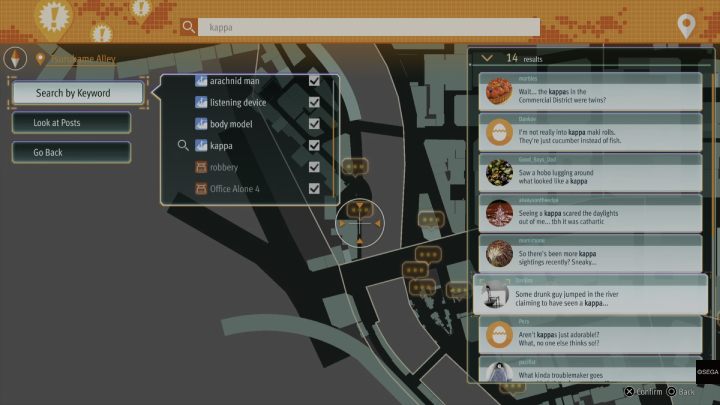Click the kappa search input field
Screen dimensions: 720x405
pyautogui.click(x=370, y=27)
